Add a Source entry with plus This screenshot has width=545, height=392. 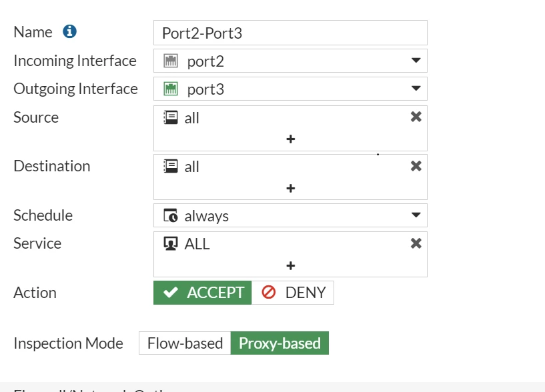291,139
